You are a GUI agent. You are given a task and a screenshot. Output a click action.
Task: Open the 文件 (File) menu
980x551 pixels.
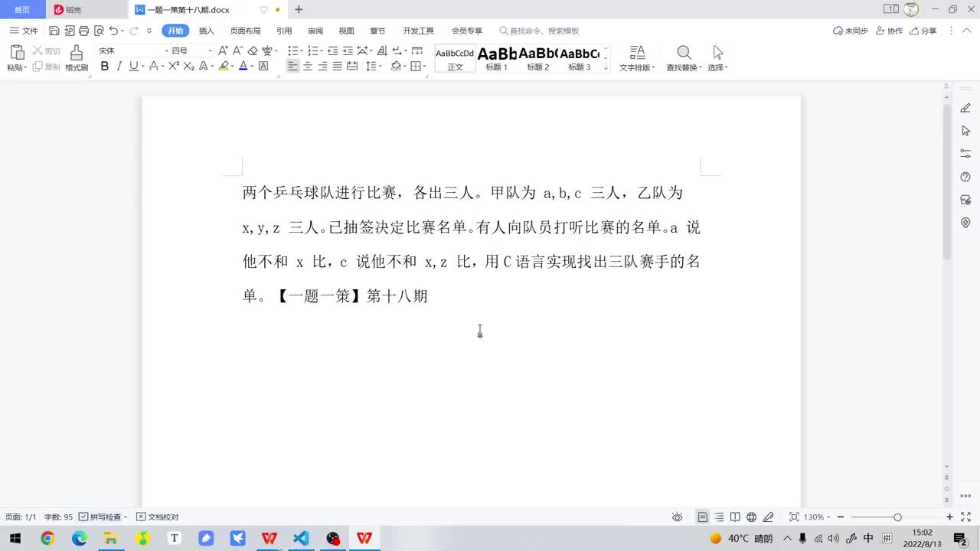tap(24, 31)
